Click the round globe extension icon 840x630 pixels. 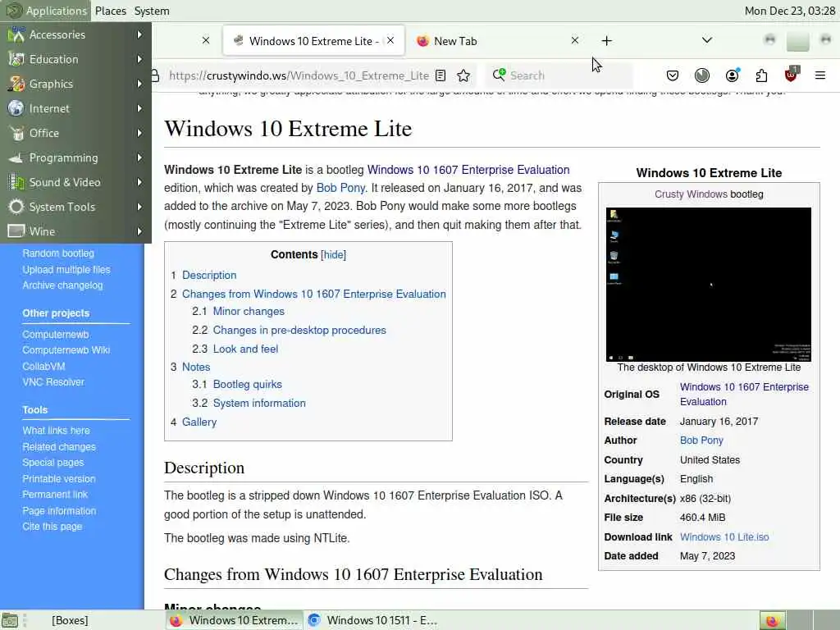point(702,75)
